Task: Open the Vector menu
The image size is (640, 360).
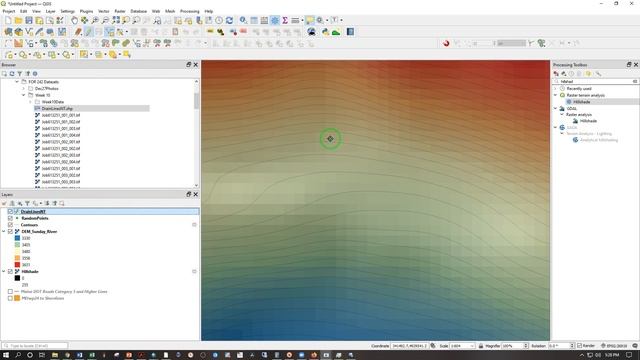Action: click(x=104, y=11)
